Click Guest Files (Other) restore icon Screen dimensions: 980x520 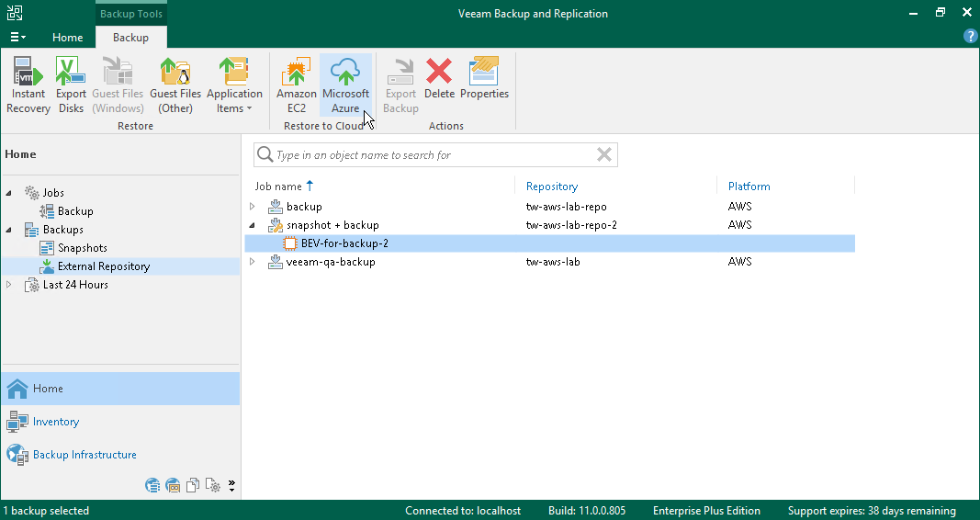coord(175,85)
